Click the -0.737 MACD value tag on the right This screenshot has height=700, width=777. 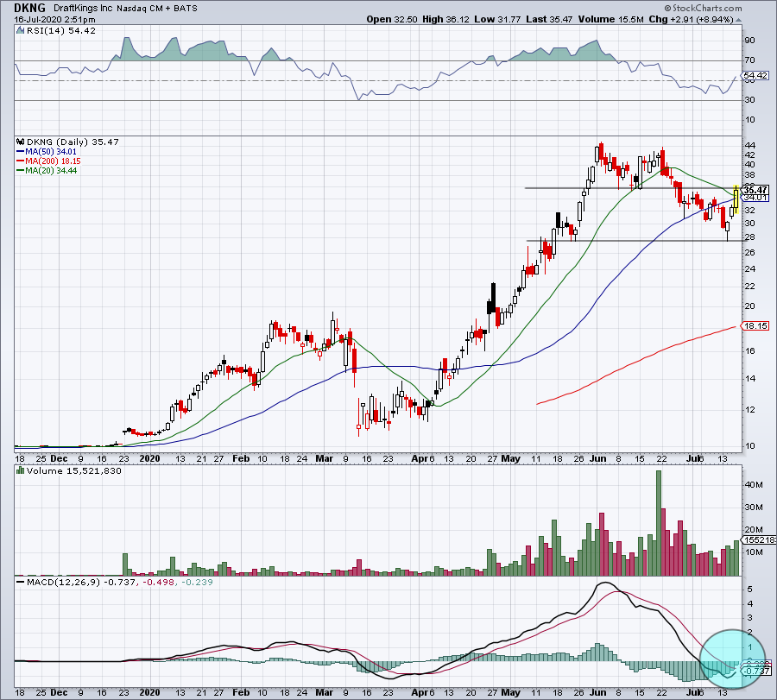click(756, 672)
